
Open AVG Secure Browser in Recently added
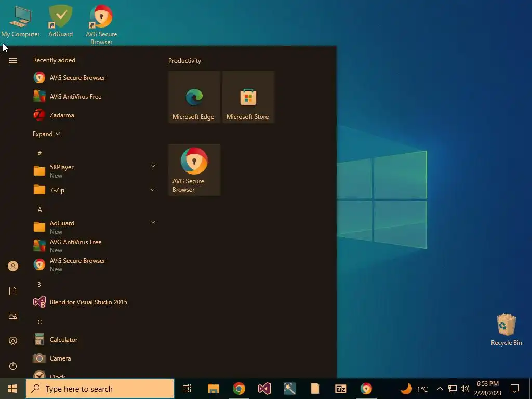[x=95, y=78]
